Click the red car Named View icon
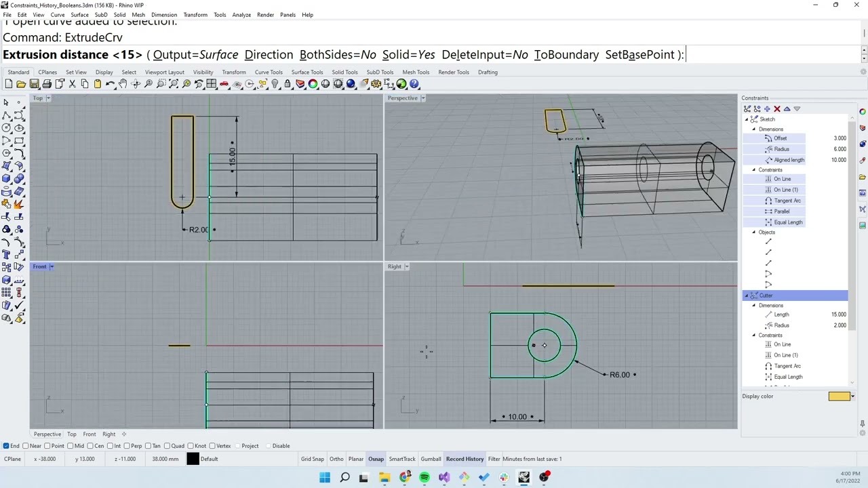 pos(224,84)
